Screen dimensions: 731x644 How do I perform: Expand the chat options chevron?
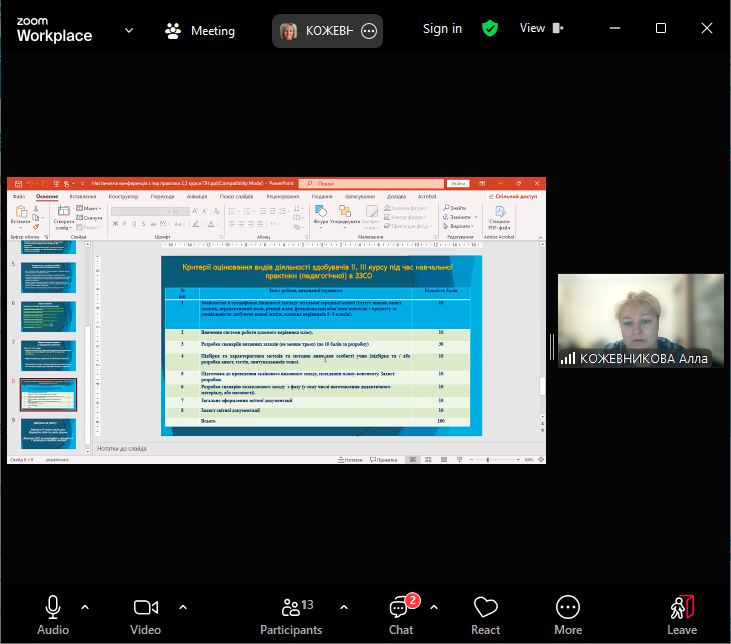pyautogui.click(x=434, y=606)
